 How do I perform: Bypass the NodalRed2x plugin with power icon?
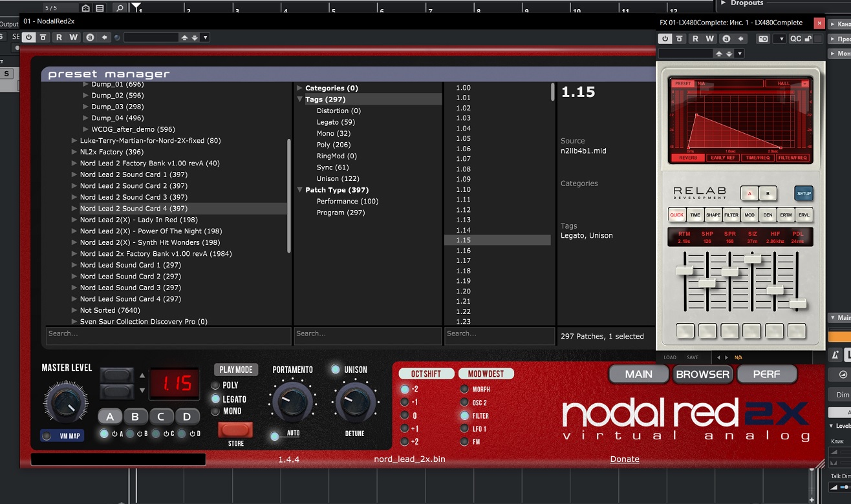28,37
